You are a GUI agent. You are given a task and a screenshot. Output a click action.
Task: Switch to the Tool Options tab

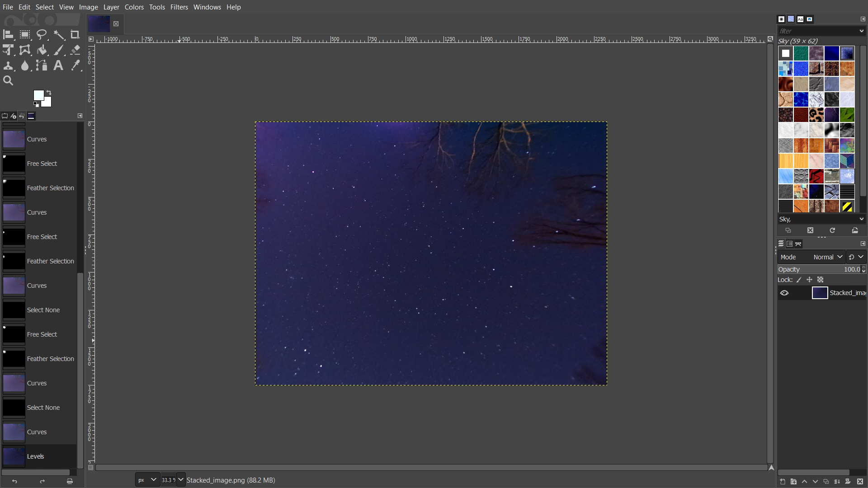pyautogui.click(x=5, y=116)
